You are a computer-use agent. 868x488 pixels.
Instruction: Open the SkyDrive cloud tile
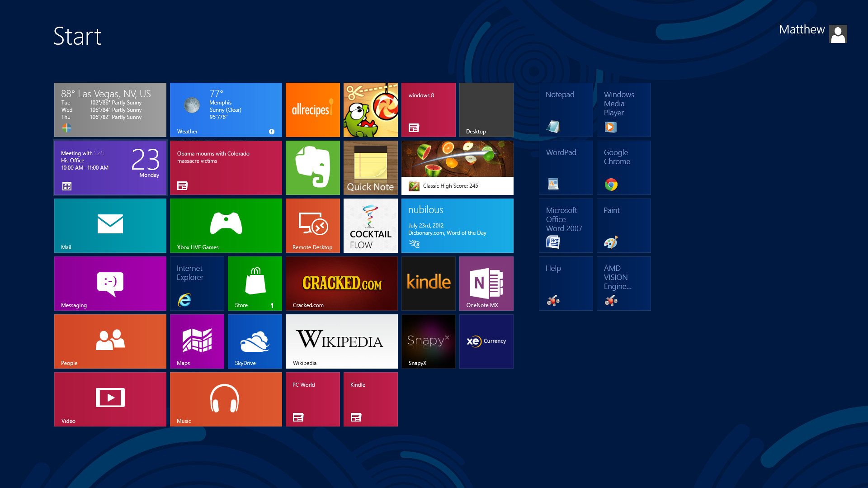click(255, 341)
